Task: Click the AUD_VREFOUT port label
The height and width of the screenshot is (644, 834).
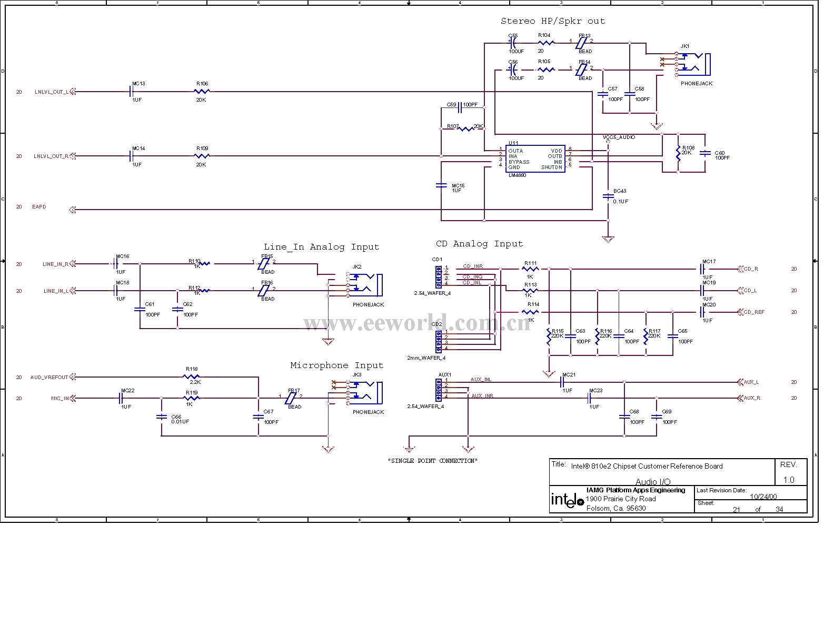Action: pos(49,377)
